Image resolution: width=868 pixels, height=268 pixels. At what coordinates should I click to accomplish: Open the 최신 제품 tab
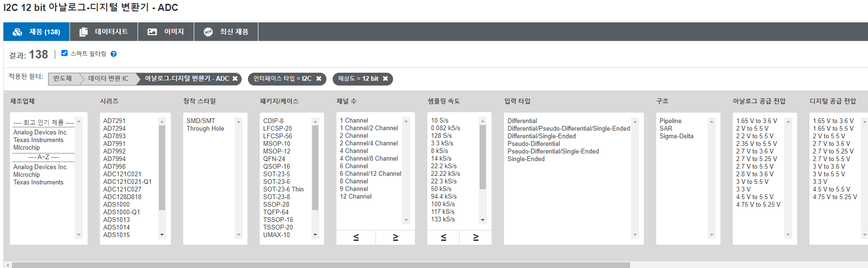pyautogui.click(x=226, y=32)
